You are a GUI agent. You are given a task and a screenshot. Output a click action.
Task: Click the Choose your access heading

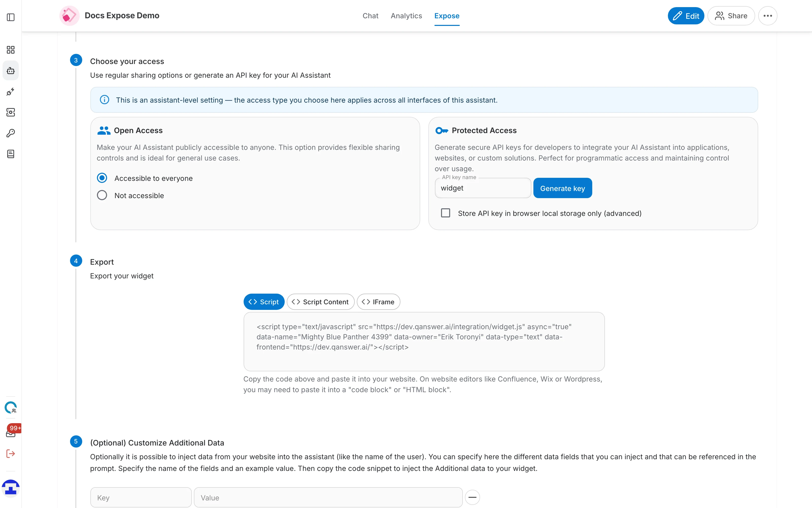tap(127, 61)
